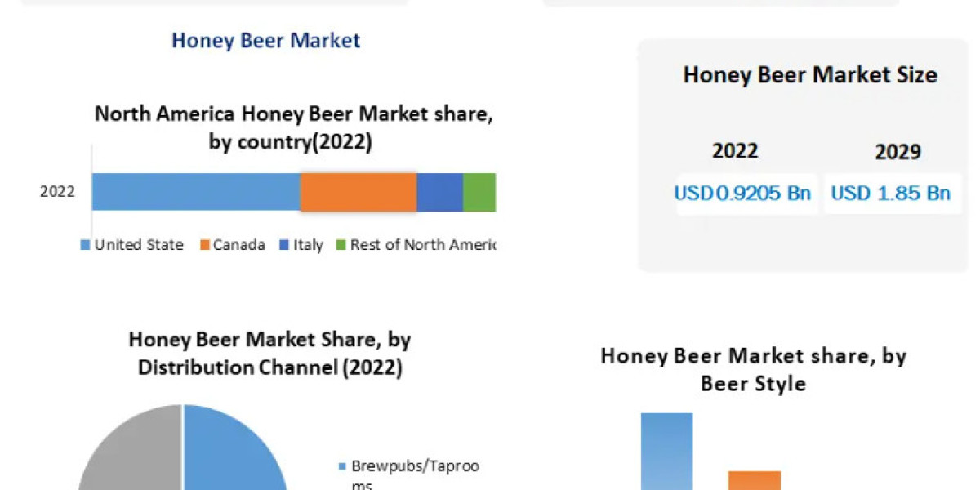The width and height of the screenshot is (980, 490).
Task: Click the 2029 label in market size panel
Action: (898, 152)
